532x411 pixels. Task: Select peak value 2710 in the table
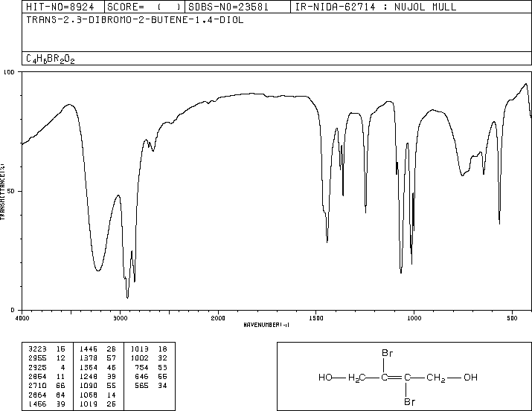coord(37,386)
